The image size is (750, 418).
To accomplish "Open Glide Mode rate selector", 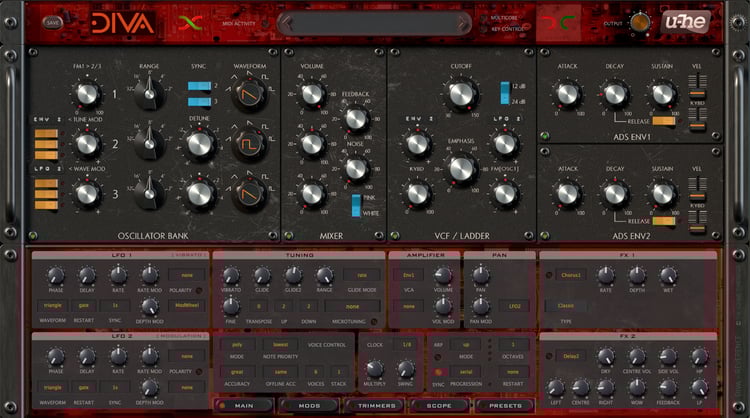I will (x=362, y=275).
